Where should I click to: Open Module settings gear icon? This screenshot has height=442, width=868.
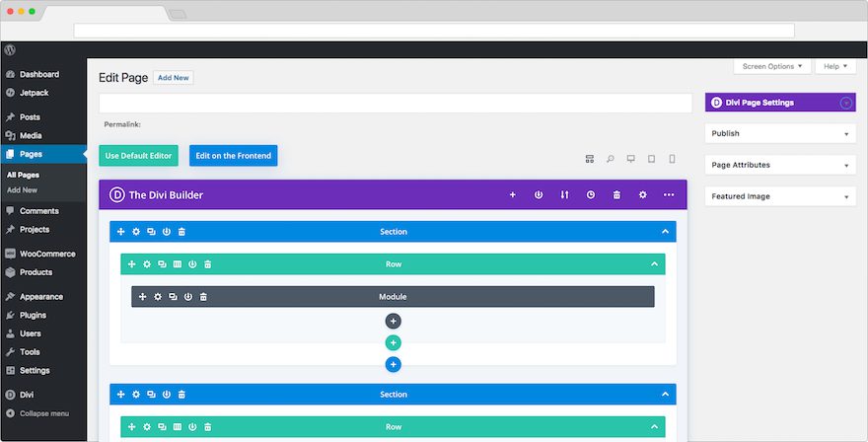click(x=158, y=297)
